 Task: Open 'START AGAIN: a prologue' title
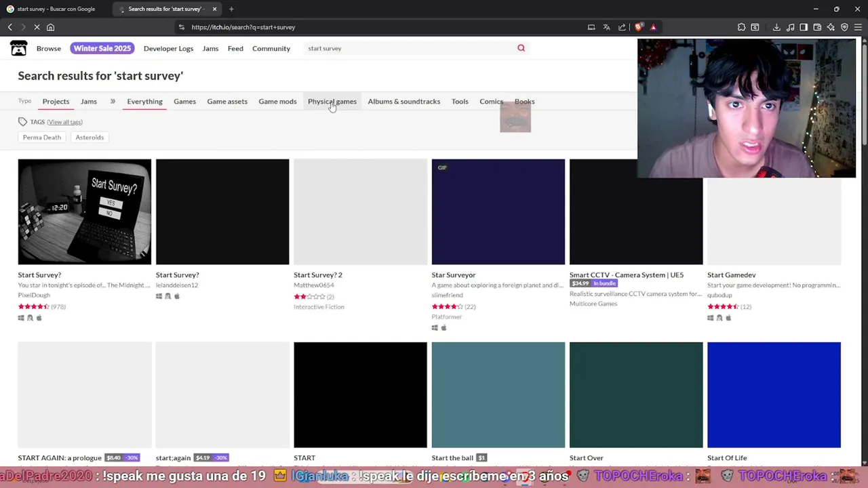[x=60, y=457]
